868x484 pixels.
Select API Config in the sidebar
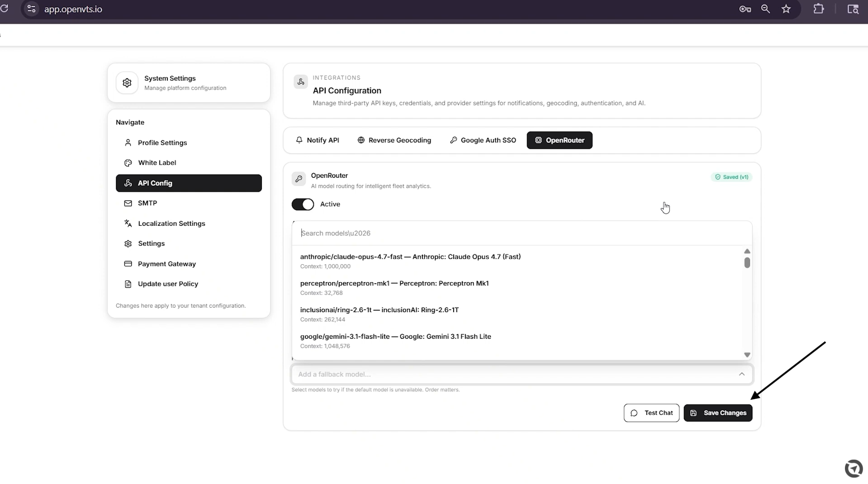[189, 183]
